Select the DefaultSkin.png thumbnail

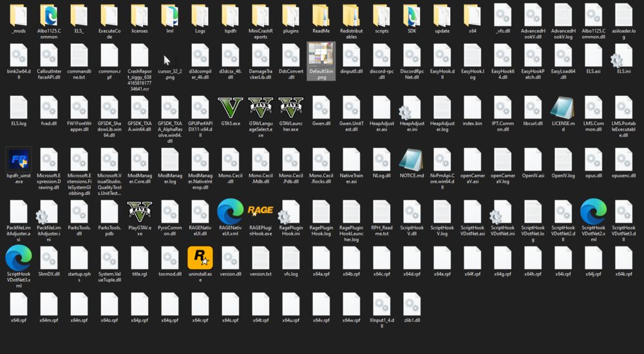click(321, 55)
